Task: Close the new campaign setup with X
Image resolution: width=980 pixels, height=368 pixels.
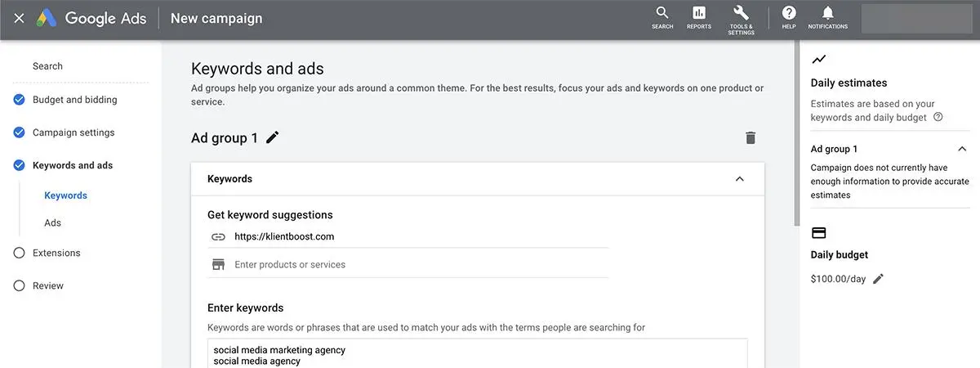Action: pyautogui.click(x=20, y=18)
